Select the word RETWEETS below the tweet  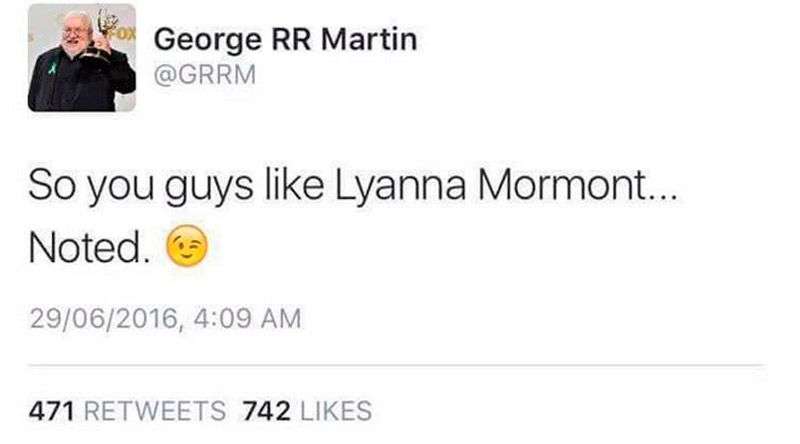tap(153, 410)
